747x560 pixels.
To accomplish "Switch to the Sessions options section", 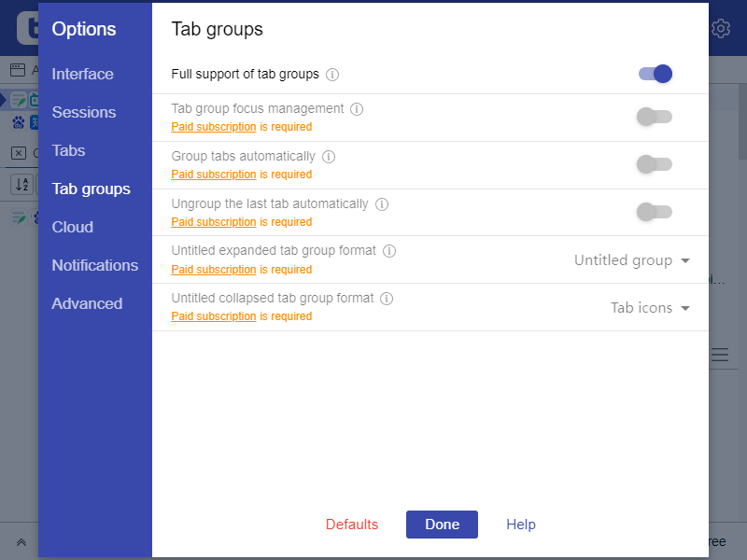I will pyautogui.click(x=84, y=112).
